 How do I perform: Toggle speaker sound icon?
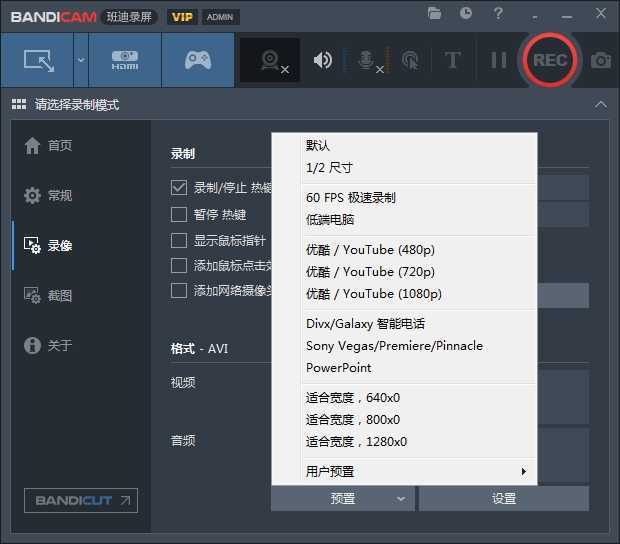pyautogui.click(x=323, y=60)
